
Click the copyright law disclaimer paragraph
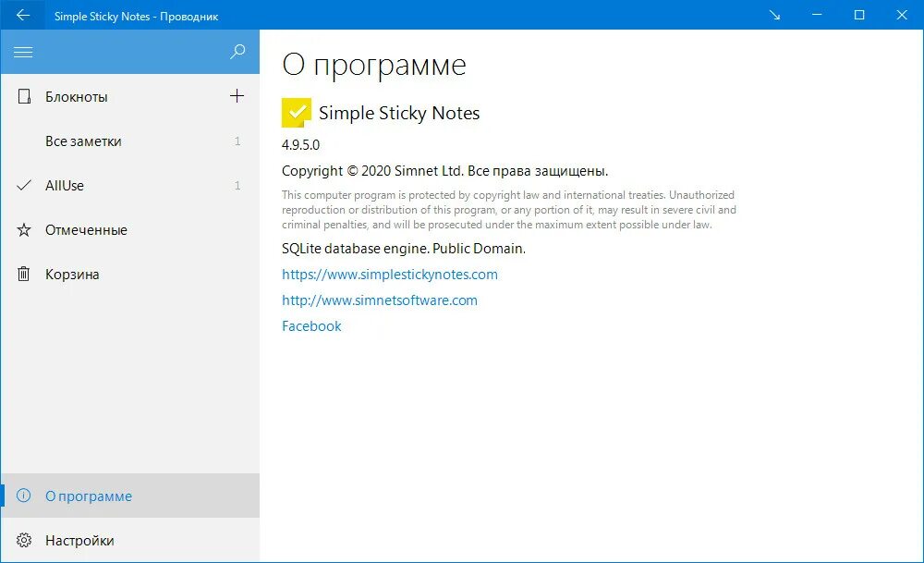tap(508, 210)
